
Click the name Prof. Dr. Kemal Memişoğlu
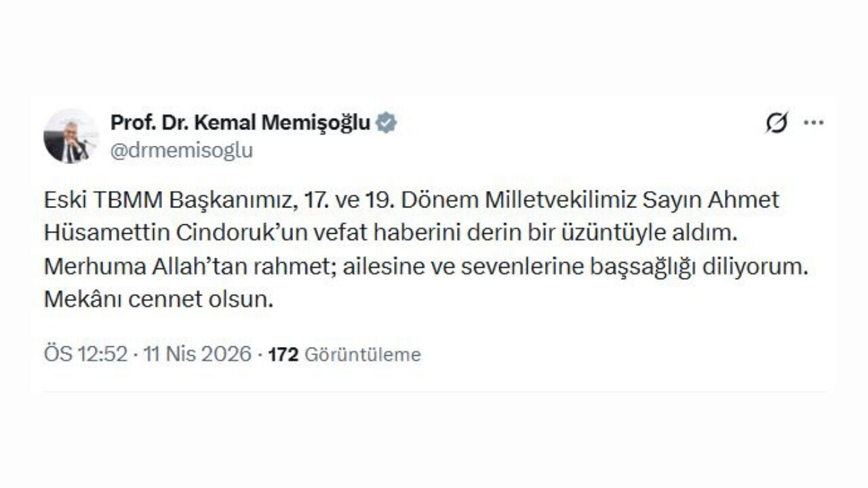[240, 123]
